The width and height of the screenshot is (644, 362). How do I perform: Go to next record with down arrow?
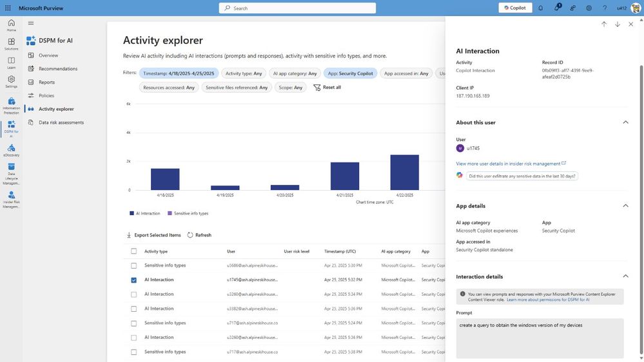pyautogui.click(x=618, y=24)
